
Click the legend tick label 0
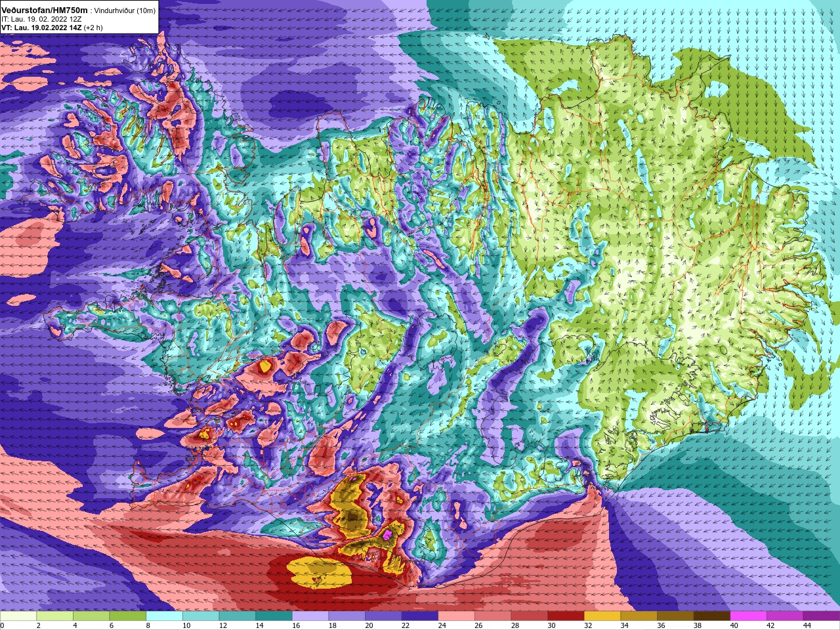pos(2,625)
